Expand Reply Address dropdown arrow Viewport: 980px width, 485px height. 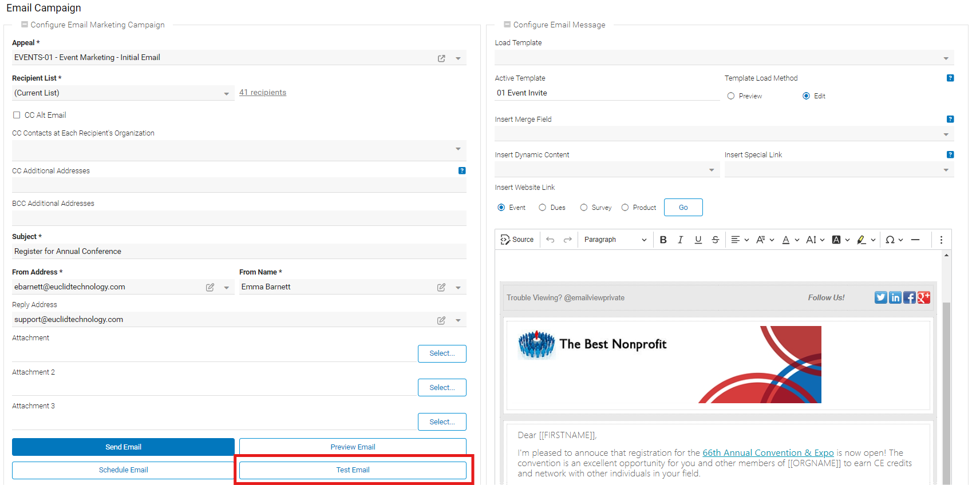[458, 320]
